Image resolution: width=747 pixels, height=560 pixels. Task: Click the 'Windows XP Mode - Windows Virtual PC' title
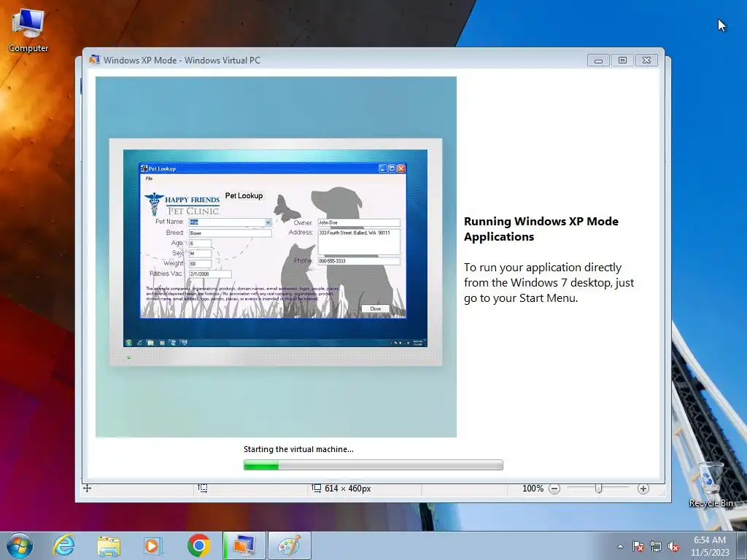[x=182, y=60]
